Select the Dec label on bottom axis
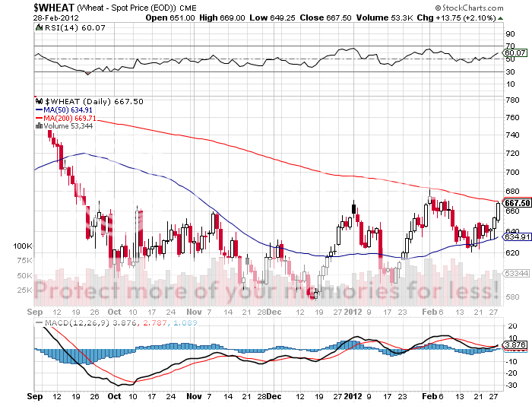Screen dimensions: 532x403 click(274, 312)
